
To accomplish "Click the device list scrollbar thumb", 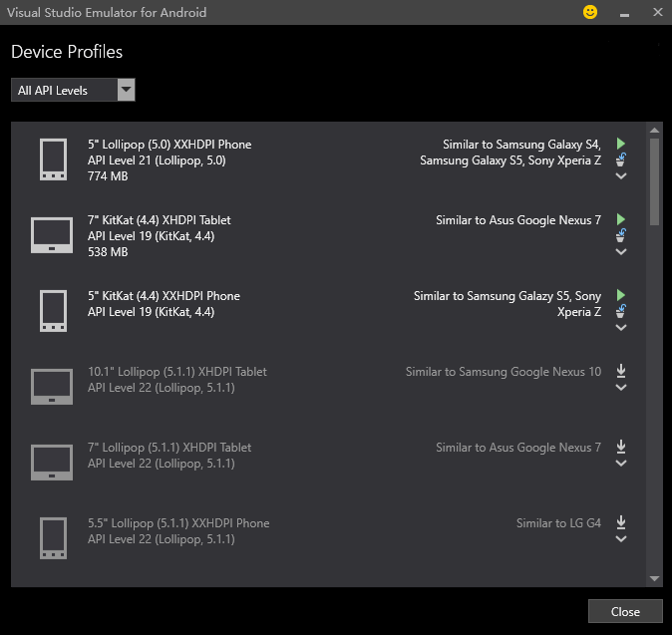I will click(x=654, y=181).
